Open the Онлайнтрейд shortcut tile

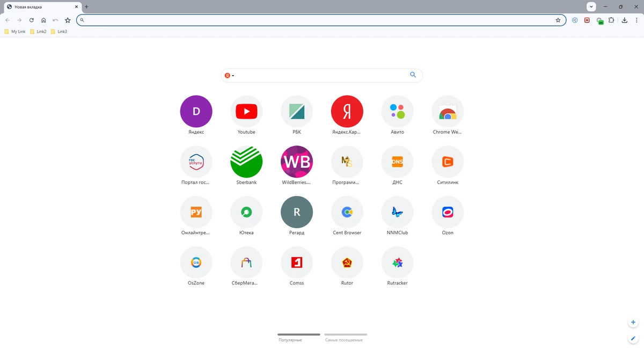196,212
